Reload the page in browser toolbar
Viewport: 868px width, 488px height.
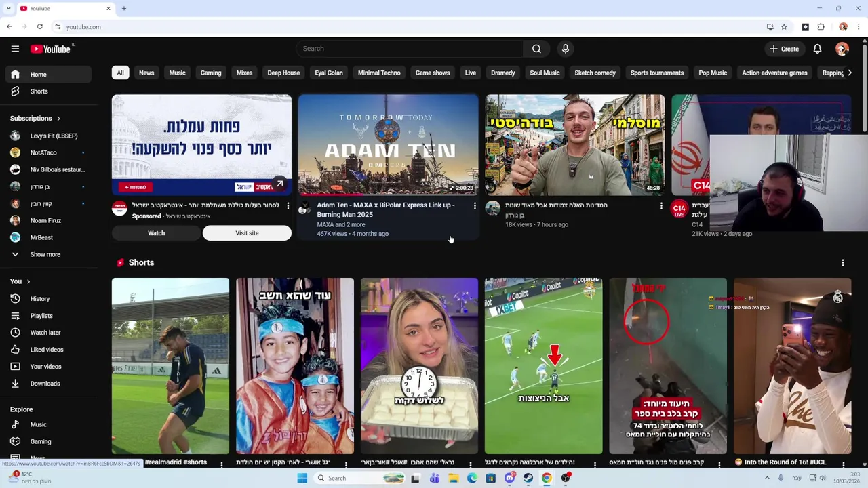tap(40, 27)
